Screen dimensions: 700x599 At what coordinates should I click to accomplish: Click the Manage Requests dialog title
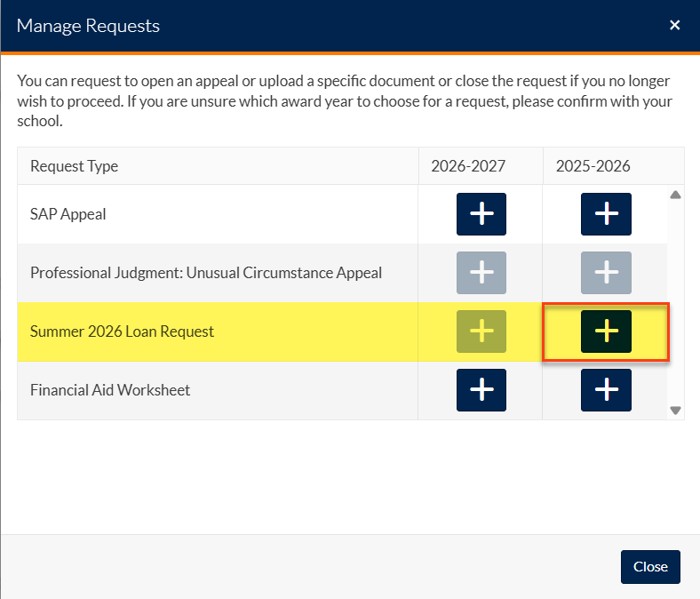pyautogui.click(x=88, y=25)
